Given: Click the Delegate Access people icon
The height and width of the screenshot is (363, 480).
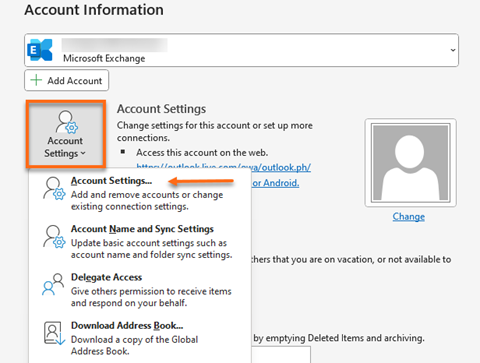Looking at the screenshot, I should pos(53,284).
